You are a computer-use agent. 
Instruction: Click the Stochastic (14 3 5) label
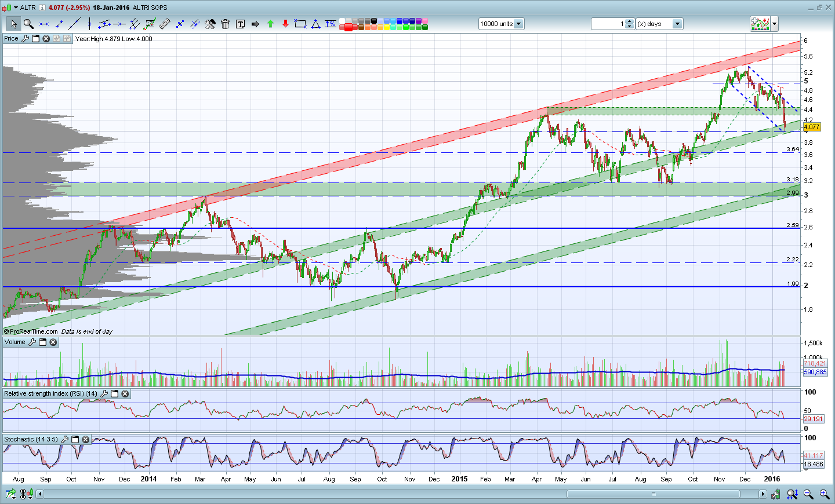[31, 440]
